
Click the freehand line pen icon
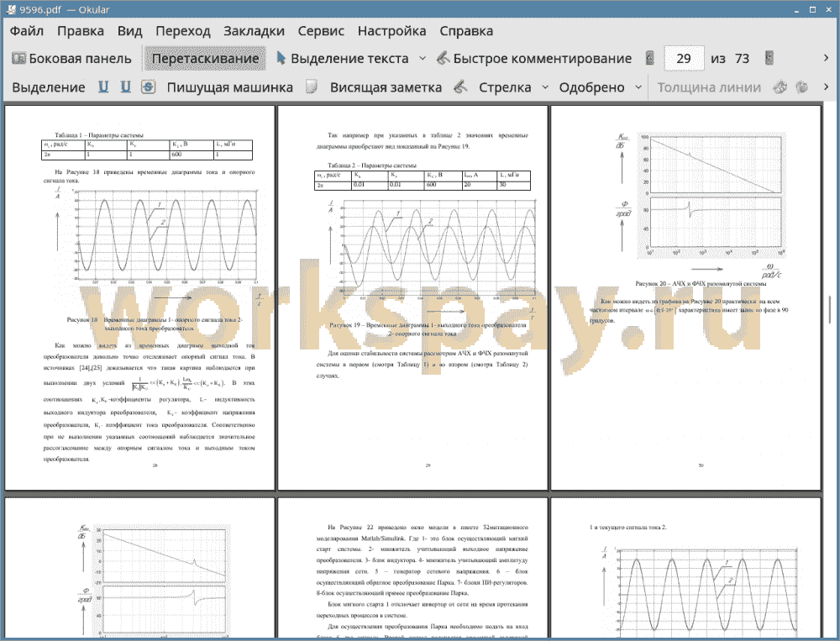point(460,87)
